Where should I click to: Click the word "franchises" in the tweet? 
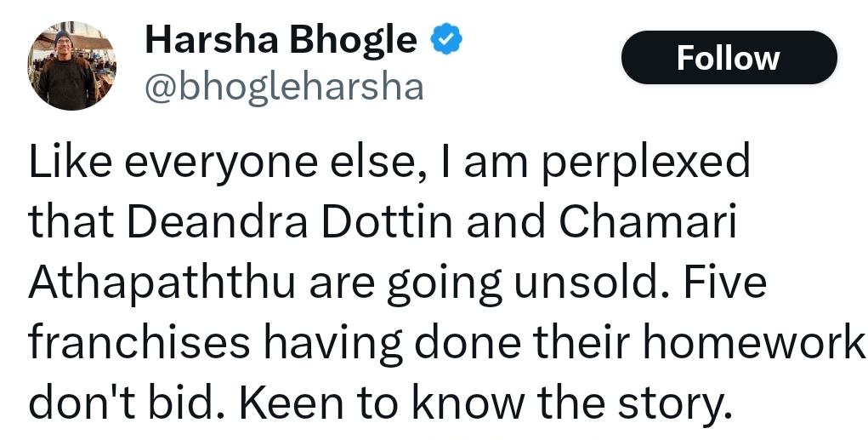(139, 342)
